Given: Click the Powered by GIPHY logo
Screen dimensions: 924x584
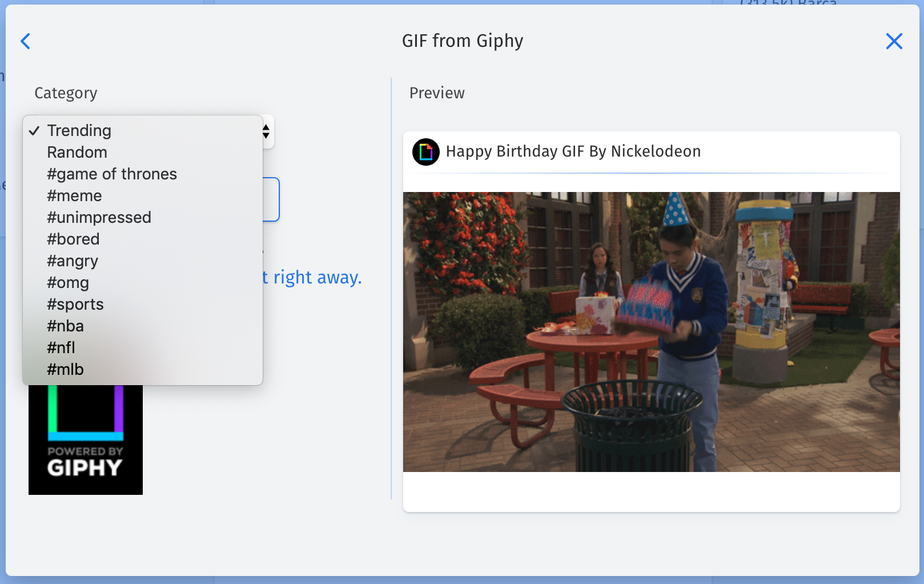Looking at the screenshot, I should click(86, 440).
